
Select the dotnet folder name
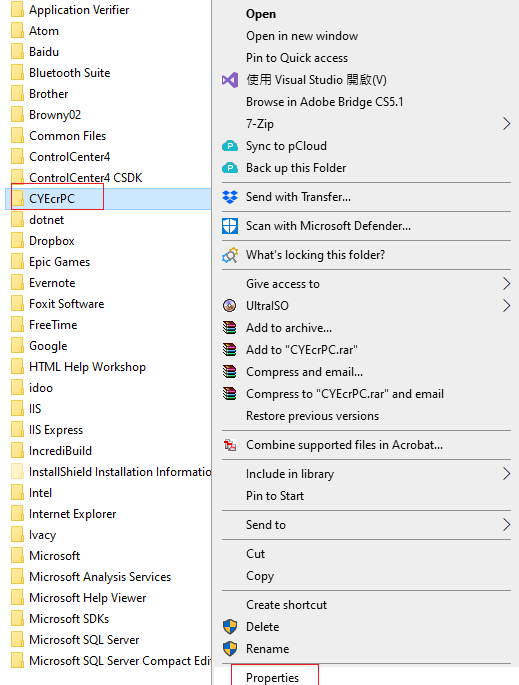tap(46, 220)
